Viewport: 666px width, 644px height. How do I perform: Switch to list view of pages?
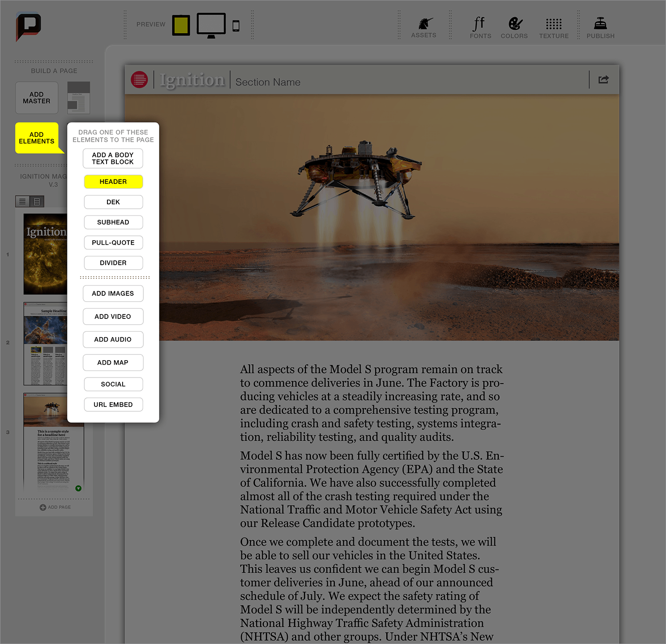tap(22, 202)
